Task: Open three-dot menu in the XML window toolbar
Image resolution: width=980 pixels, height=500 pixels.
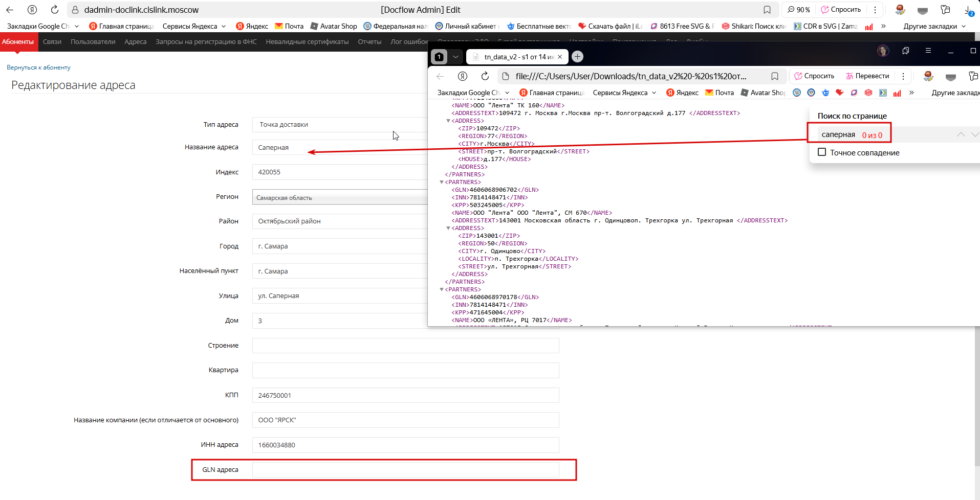Action: (x=903, y=76)
